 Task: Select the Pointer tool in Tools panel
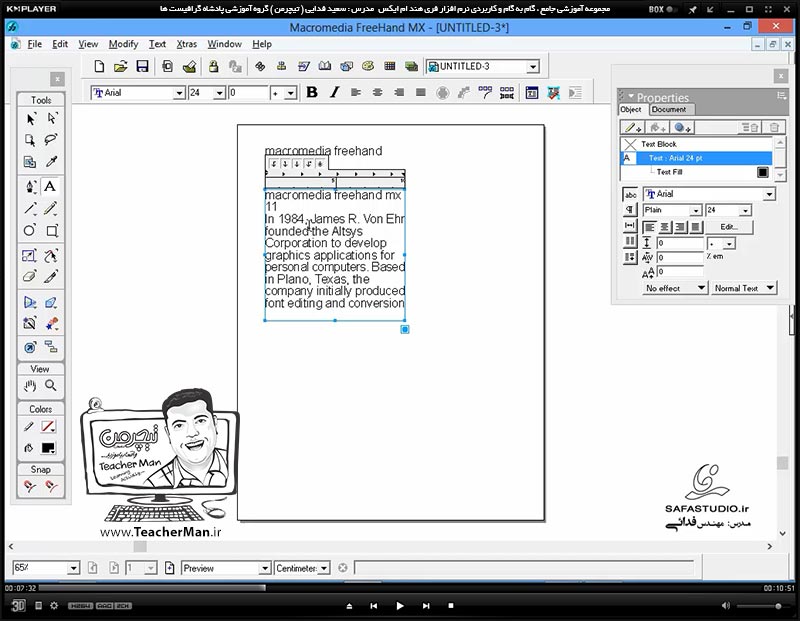point(30,119)
